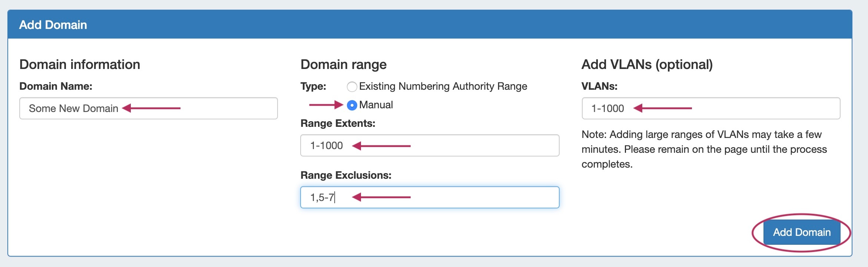Click the Add VLANs (optional) heading
The width and height of the screenshot is (868, 267).
click(x=647, y=65)
